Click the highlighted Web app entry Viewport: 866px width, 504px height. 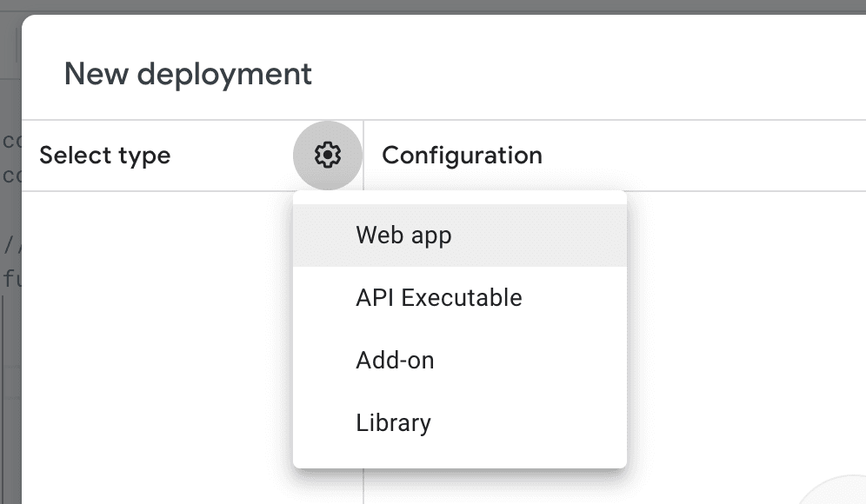point(403,235)
